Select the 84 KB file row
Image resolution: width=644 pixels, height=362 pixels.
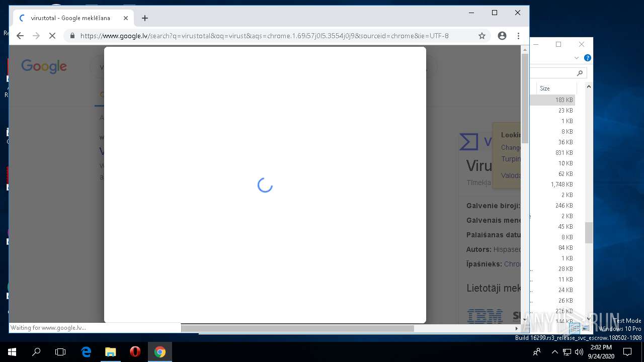552,248
